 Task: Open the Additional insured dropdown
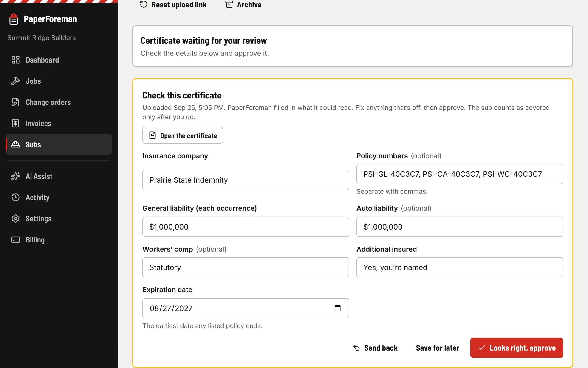[459, 267]
